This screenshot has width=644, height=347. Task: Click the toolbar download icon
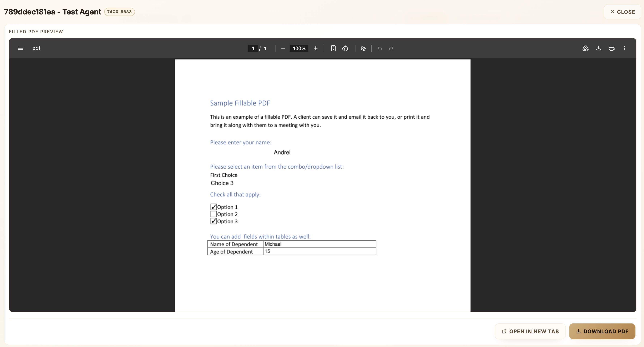point(598,48)
